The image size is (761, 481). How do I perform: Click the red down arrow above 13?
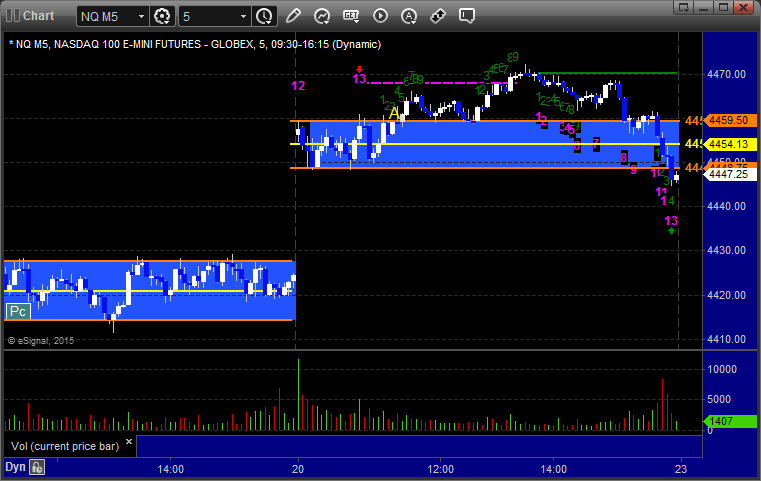[x=359, y=69]
